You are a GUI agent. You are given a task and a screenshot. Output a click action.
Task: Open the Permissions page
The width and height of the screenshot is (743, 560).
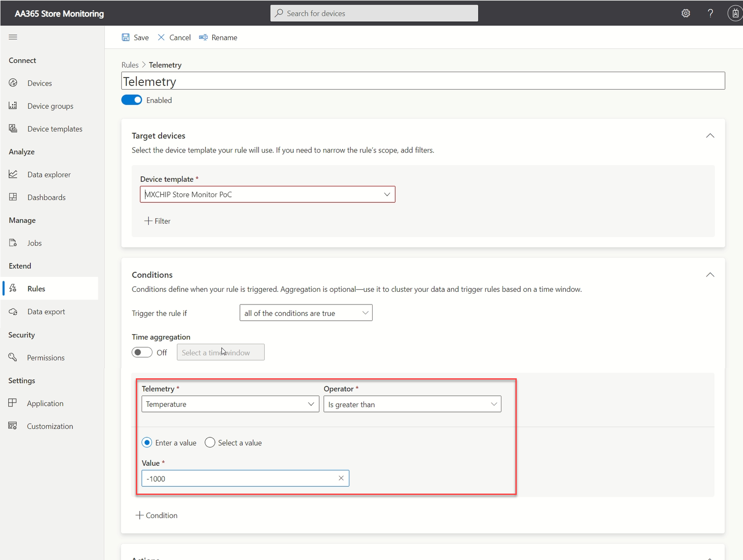point(46,357)
